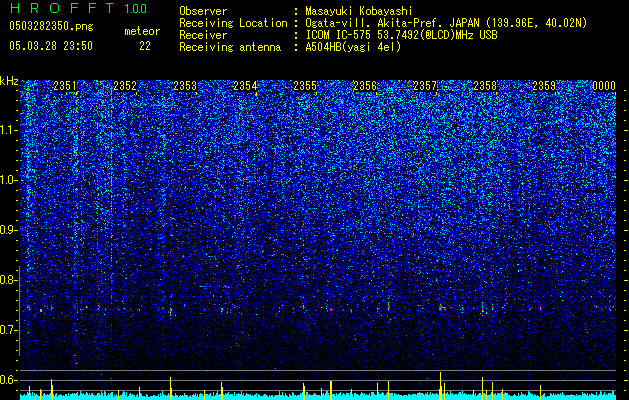Click the 'meteor' count label
629x400 pixels.
click(x=142, y=31)
